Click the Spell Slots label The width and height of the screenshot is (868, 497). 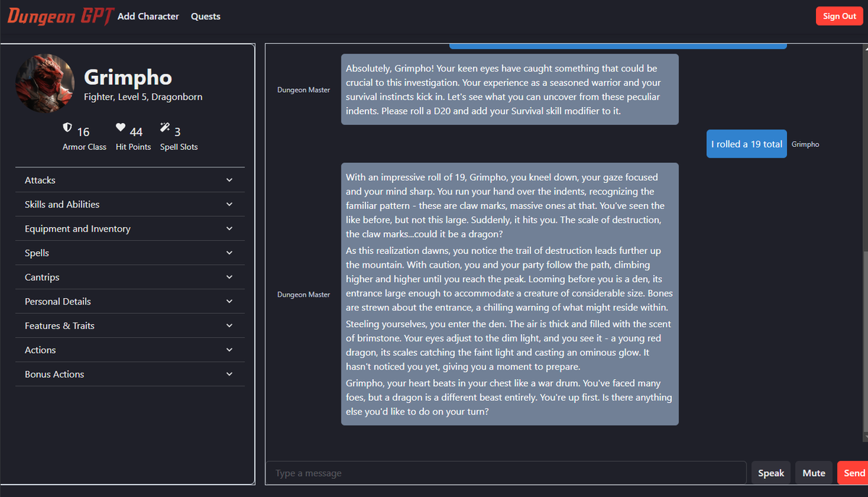(x=179, y=147)
